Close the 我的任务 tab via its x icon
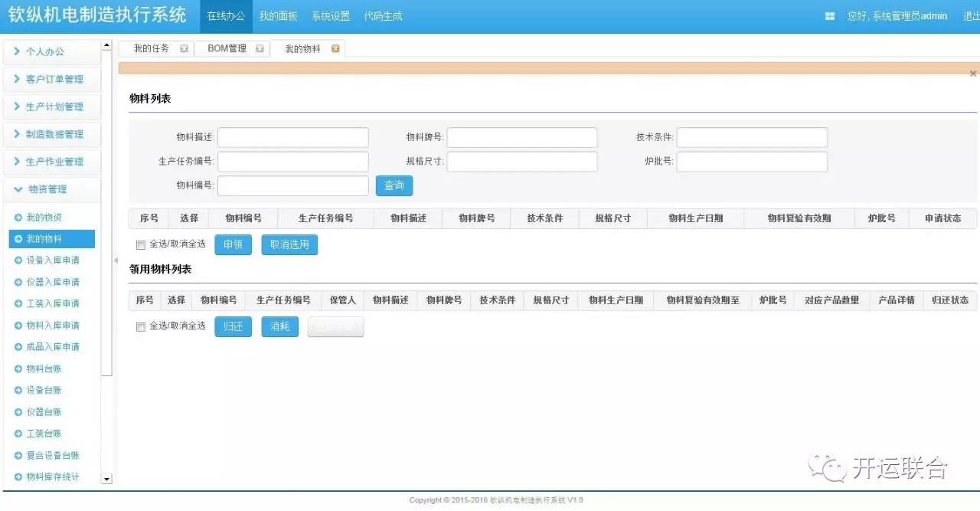 point(184,48)
